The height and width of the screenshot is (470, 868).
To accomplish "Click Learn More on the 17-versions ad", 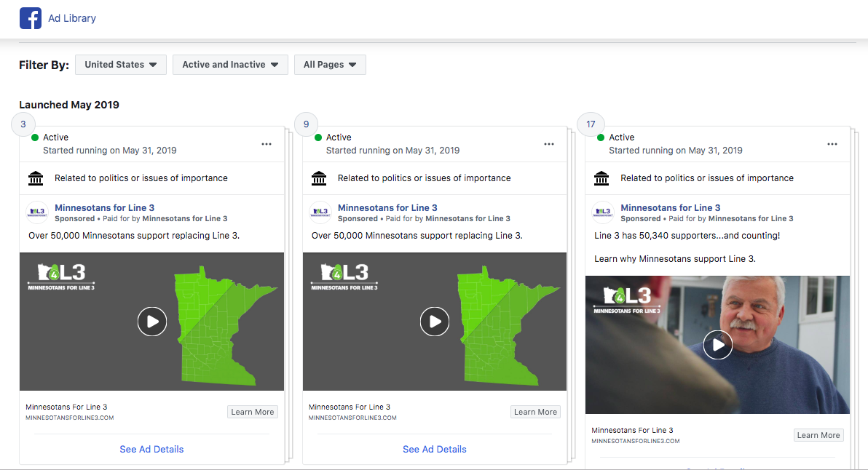I will [x=818, y=435].
